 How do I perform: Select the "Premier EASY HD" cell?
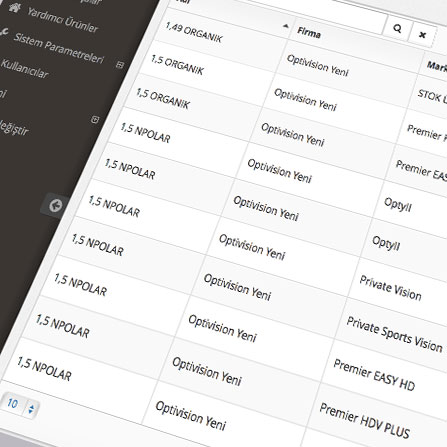tap(374, 375)
